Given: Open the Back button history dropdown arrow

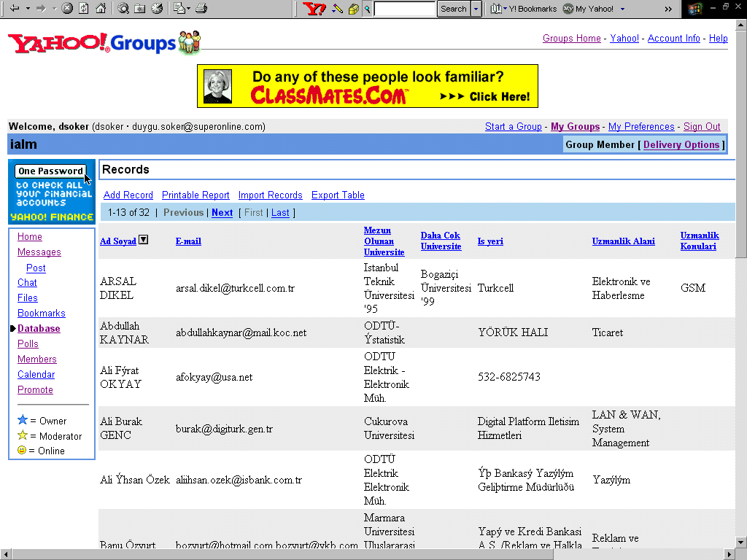Looking at the screenshot, I should point(28,9).
